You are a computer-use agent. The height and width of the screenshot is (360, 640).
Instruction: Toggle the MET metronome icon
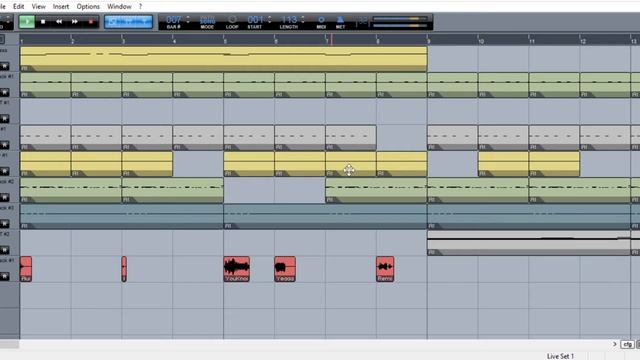pos(340,20)
